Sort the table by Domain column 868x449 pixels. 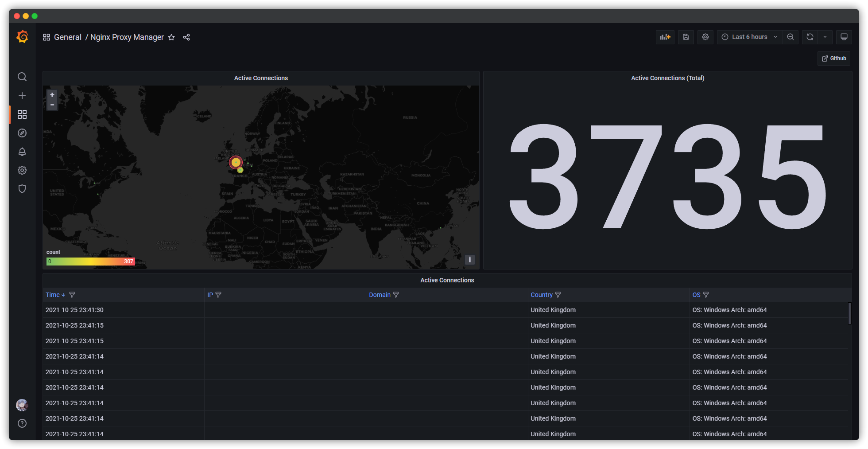pos(380,295)
